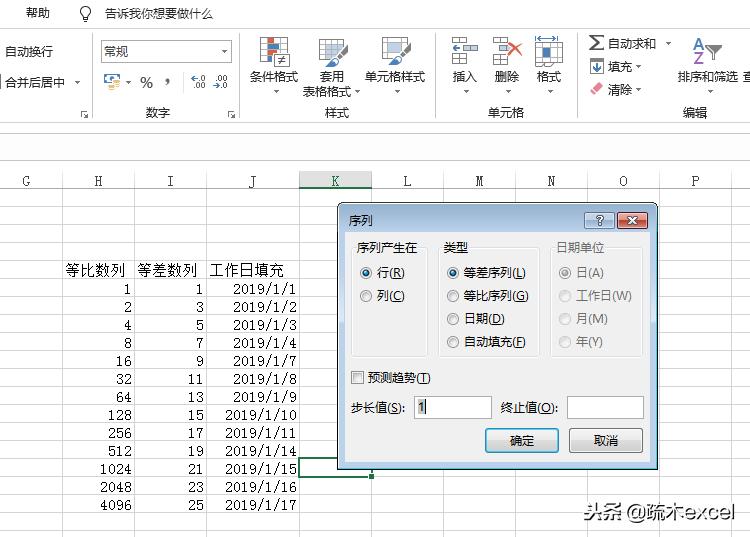Click Decrease Decimal icon
The height and width of the screenshot is (537, 750).
tap(221, 82)
